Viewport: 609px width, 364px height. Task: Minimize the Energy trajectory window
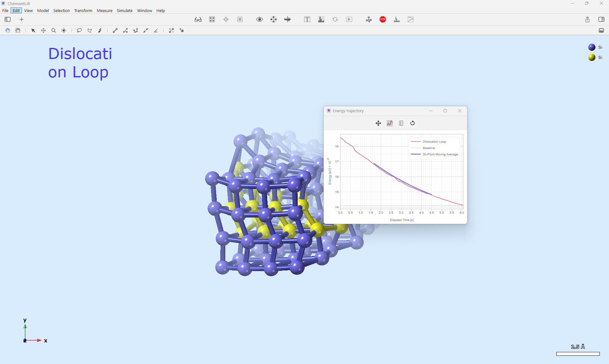point(431,111)
